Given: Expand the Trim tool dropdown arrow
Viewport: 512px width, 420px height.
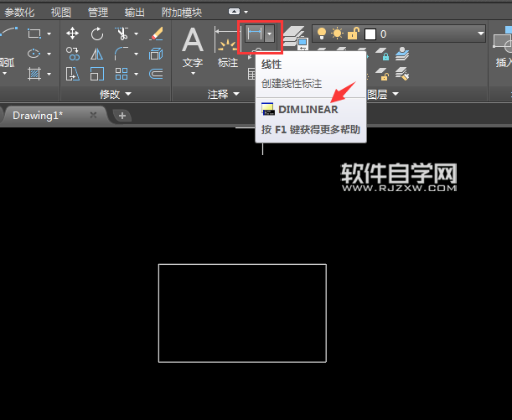Looking at the screenshot, I should coord(136,34).
